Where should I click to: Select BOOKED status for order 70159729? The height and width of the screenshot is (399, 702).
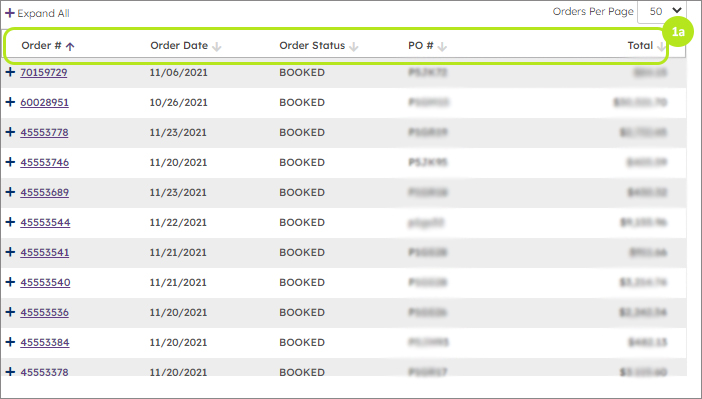[302, 73]
